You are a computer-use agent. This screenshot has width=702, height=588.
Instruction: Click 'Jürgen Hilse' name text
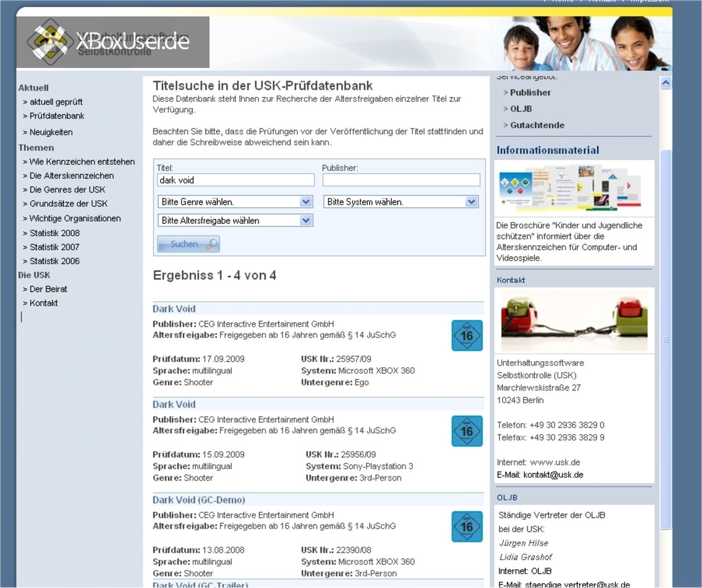[x=524, y=543]
